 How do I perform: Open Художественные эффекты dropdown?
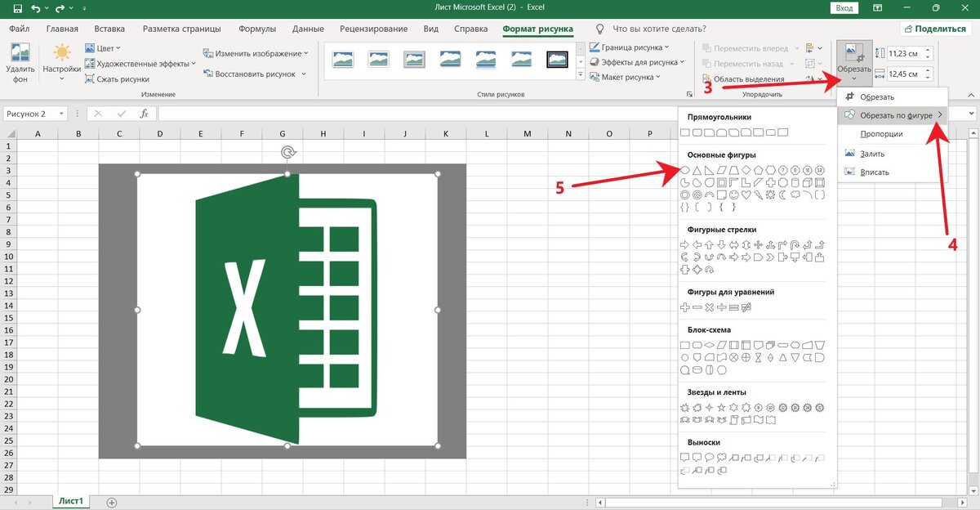tap(140, 64)
